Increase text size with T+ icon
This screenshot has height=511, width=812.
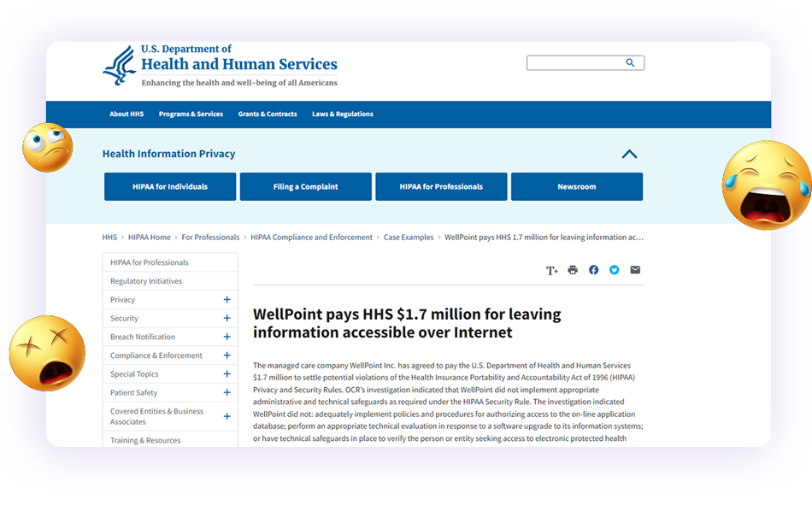click(x=552, y=270)
